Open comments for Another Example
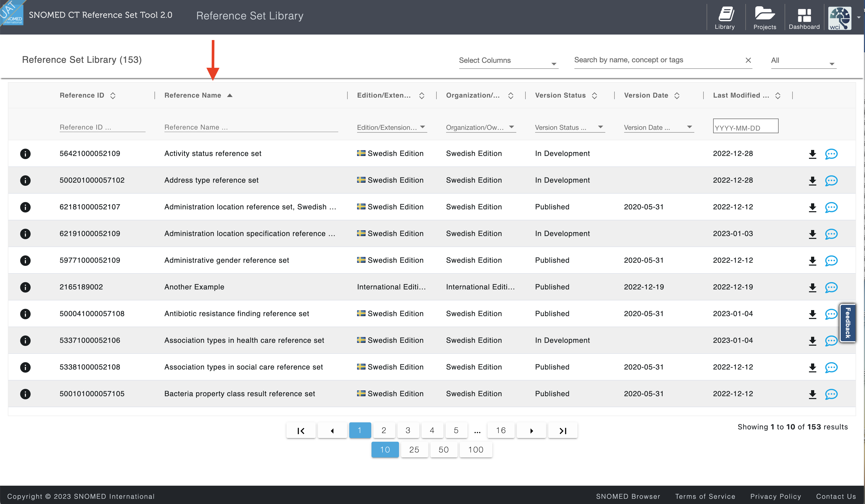 [831, 288]
